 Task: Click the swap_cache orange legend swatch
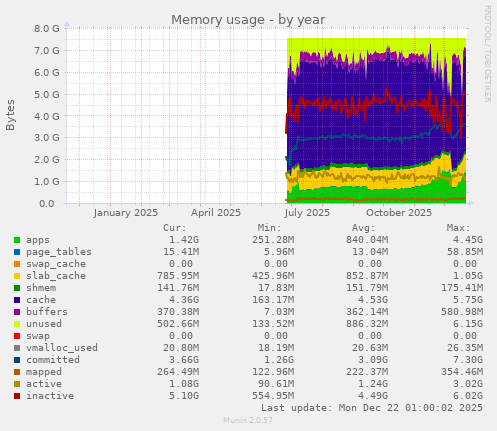(17, 264)
